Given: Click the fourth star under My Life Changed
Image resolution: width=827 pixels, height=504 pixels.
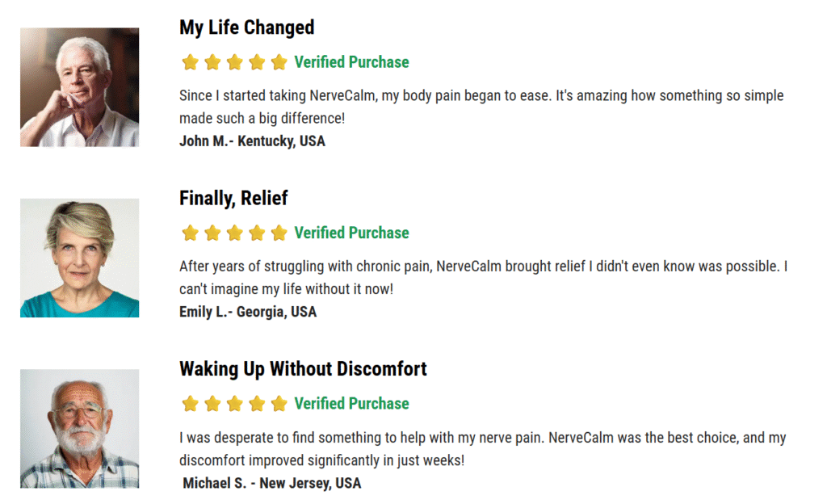Looking at the screenshot, I should point(257,62).
